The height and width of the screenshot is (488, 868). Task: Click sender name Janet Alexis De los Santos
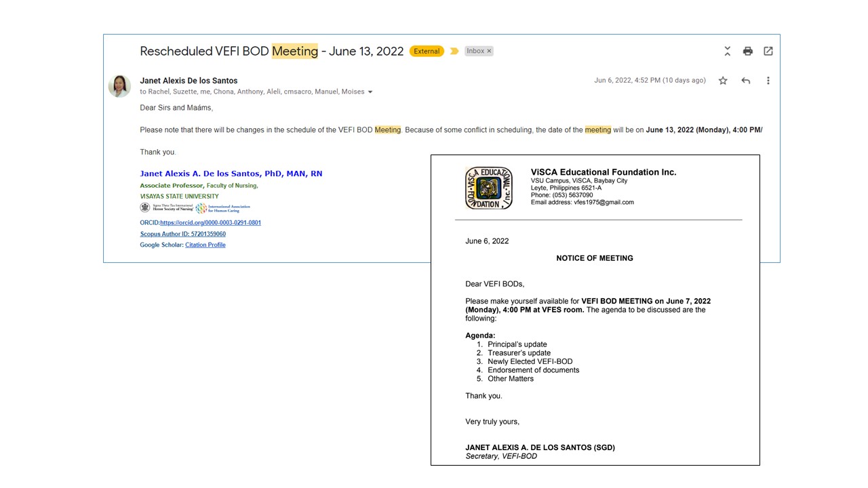[189, 81]
